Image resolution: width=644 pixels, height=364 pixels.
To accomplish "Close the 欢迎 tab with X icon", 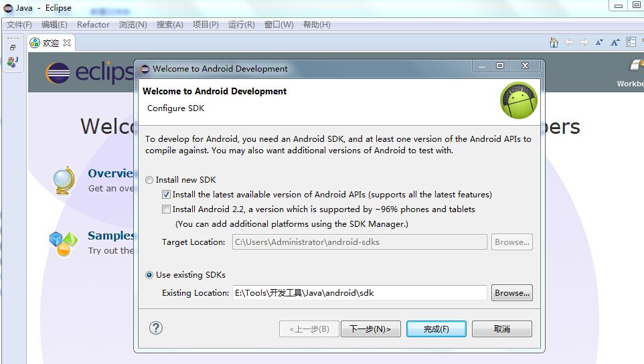I will point(67,43).
